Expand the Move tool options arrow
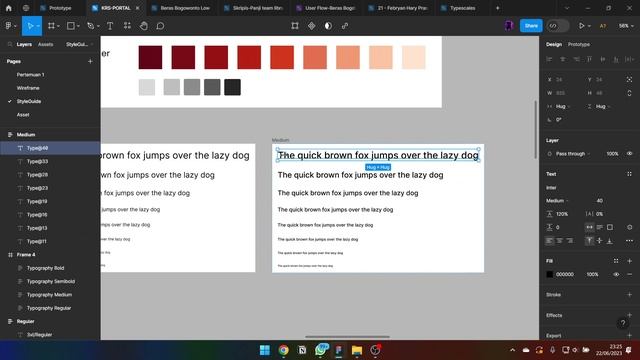The width and height of the screenshot is (640, 360). (38, 26)
